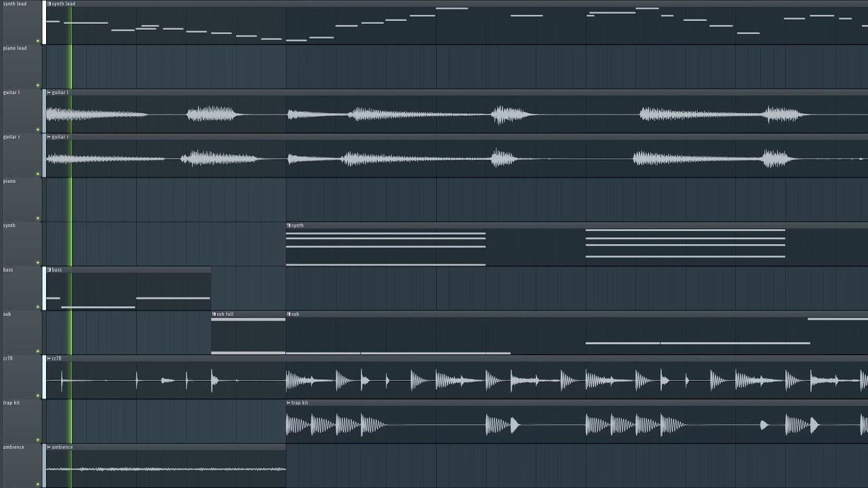Select the cr78 track name
Screen dimensions: 868x488
pyautogui.click(x=8, y=359)
